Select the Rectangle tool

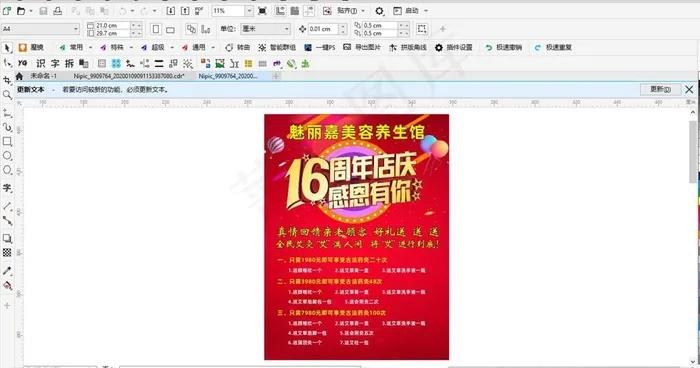(7, 142)
